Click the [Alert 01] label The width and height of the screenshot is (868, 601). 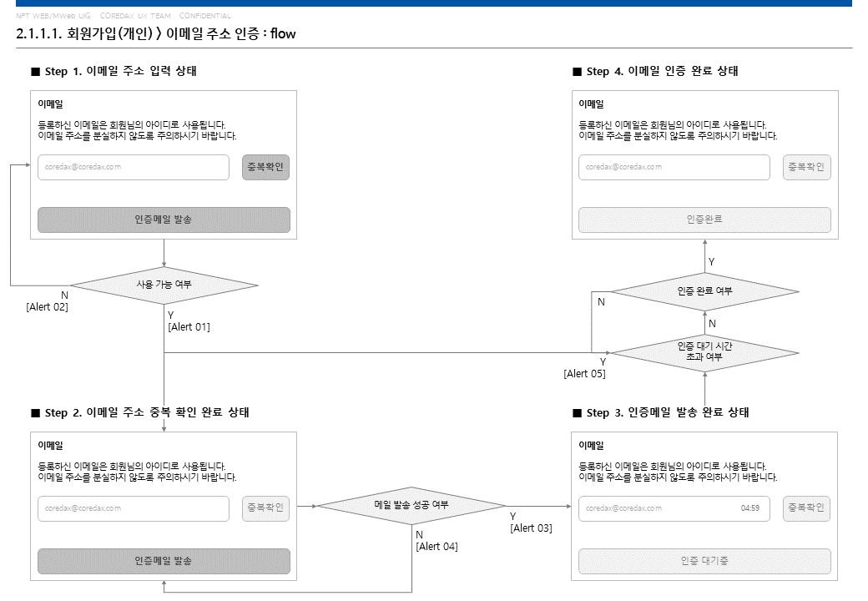pyautogui.click(x=189, y=327)
